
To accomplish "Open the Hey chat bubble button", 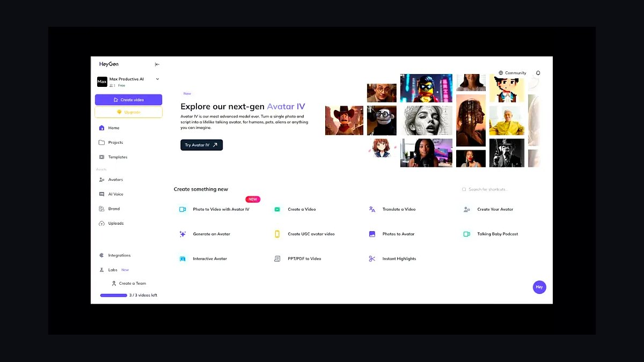I will 539,287.
